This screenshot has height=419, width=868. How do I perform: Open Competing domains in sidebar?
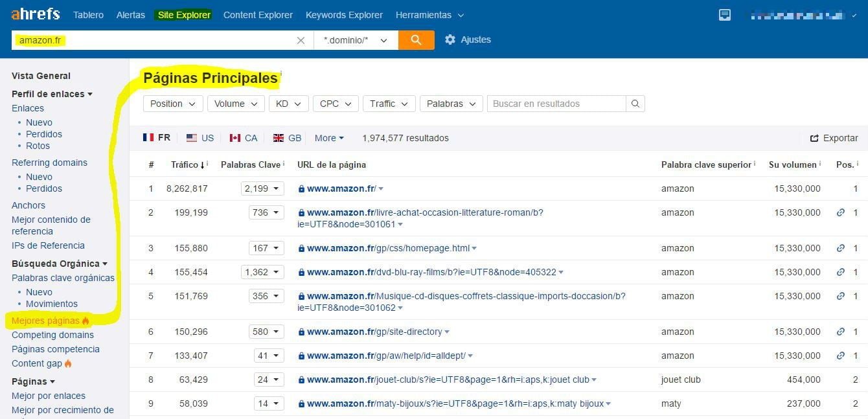click(52, 335)
